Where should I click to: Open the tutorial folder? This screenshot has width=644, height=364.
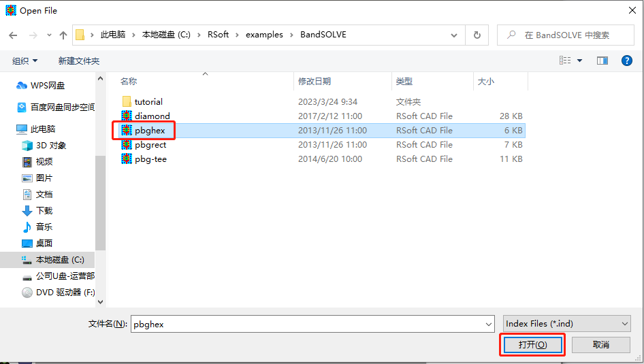click(x=148, y=102)
